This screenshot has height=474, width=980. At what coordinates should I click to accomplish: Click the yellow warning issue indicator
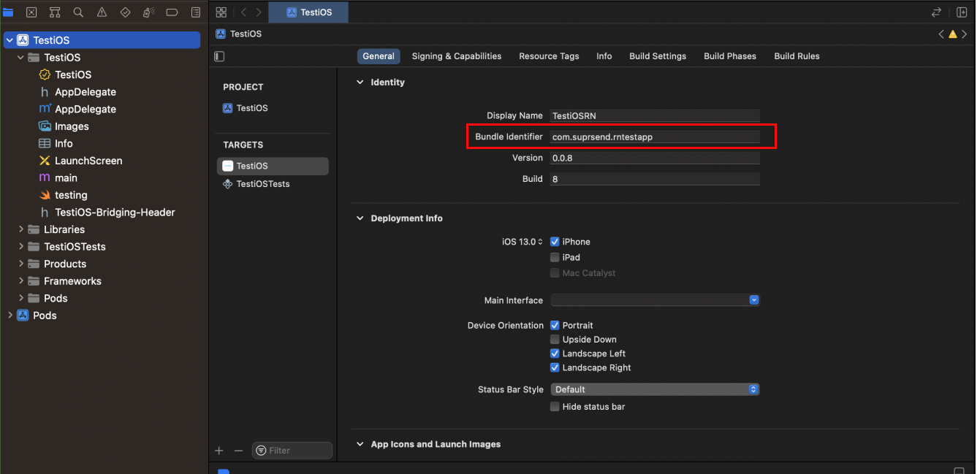952,34
